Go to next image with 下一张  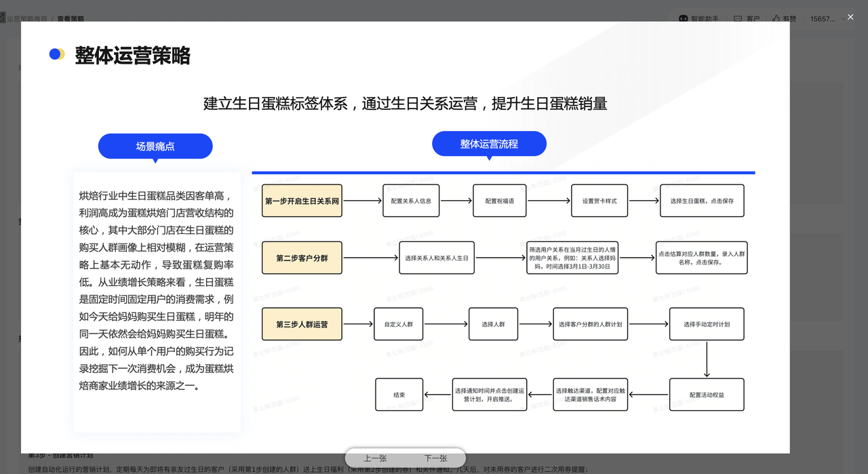pyautogui.click(x=435, y=458)
